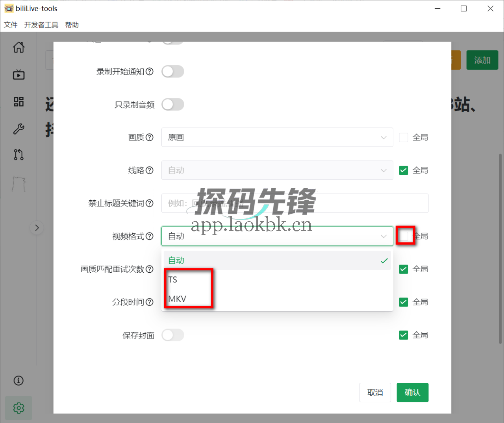Show help tooltip for 画质匹配重试次数
This screenshot has height=423, width=504.
[x=150, y=269]
